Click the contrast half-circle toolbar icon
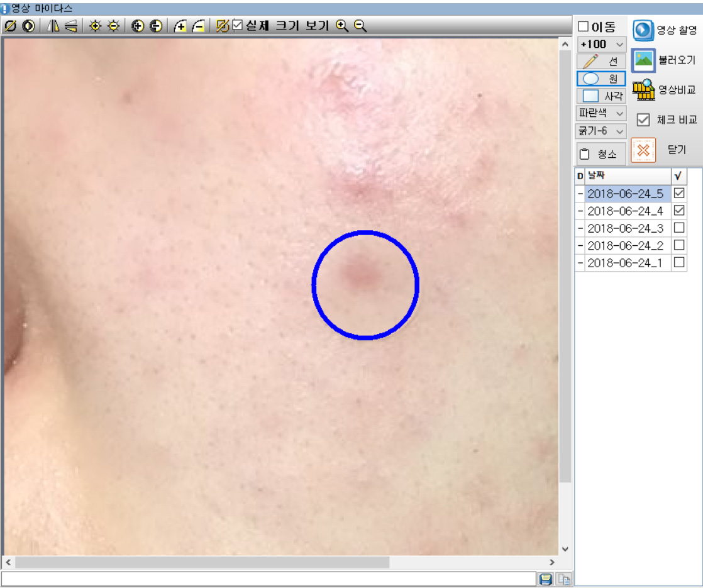 click(x=28, y=26)
